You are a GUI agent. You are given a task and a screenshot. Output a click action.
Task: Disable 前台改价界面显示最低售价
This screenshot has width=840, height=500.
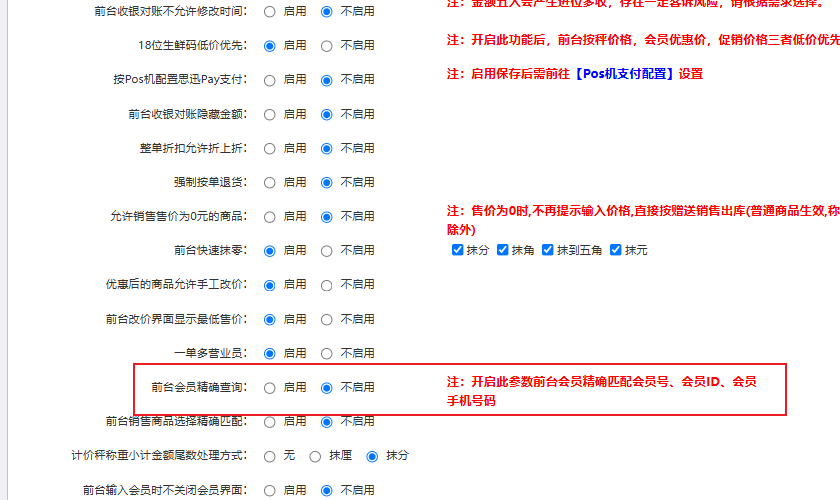point(327,320)
